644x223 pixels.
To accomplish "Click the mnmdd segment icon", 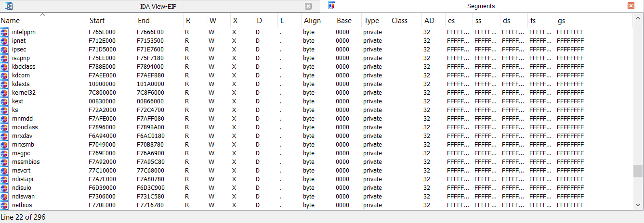I will [4, 119].
